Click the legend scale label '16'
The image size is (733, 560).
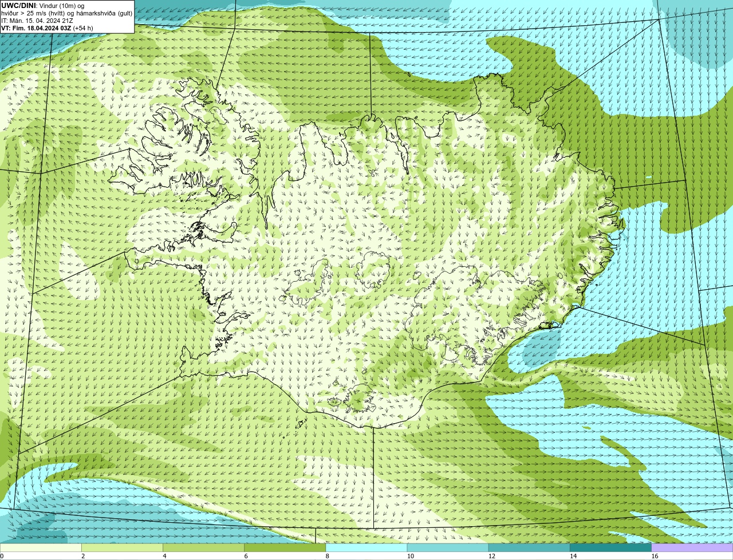tap(655, 556)
